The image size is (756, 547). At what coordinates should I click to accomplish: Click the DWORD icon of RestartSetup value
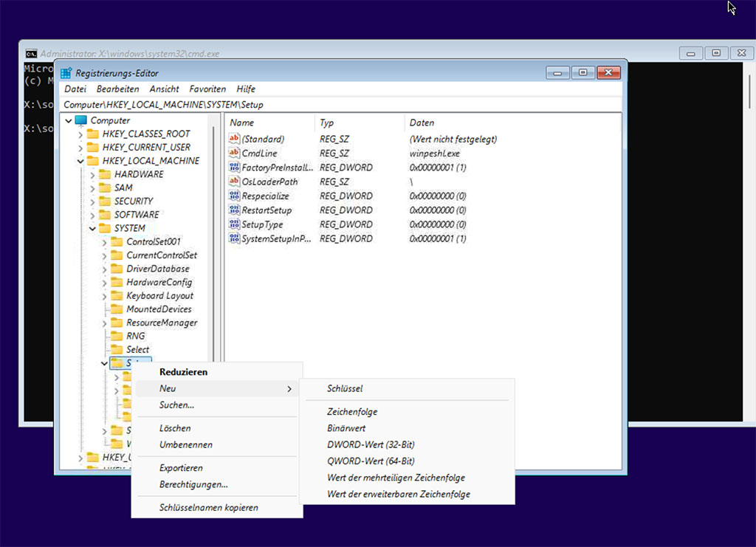(x=234, y=210)
